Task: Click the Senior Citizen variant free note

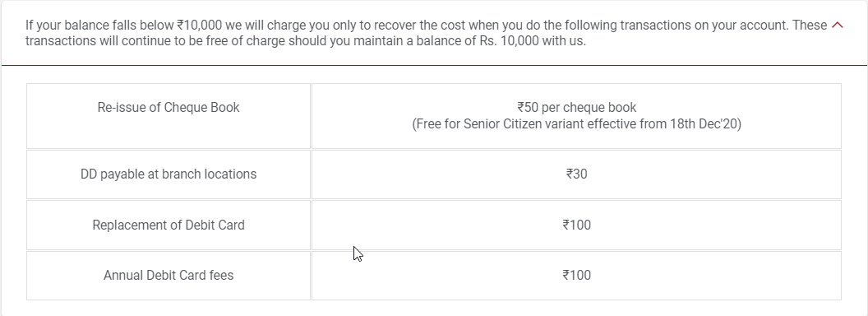Action: [576, 124]
